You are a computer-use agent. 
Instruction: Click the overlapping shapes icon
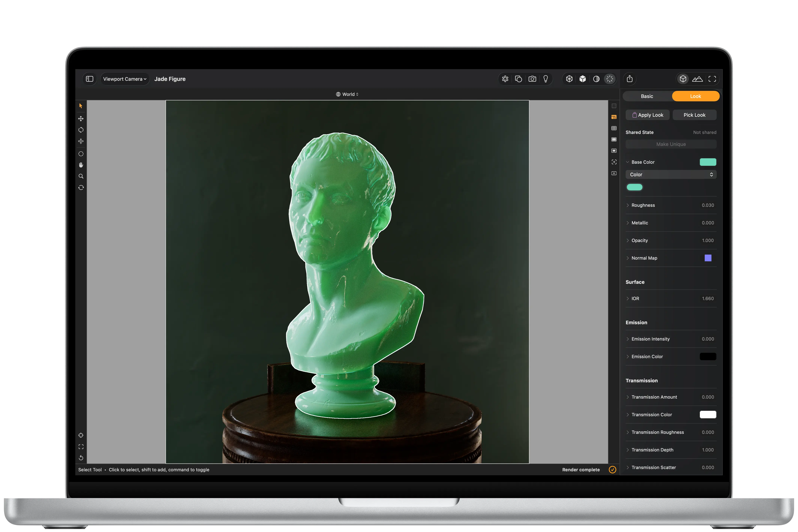click(519, 79)
